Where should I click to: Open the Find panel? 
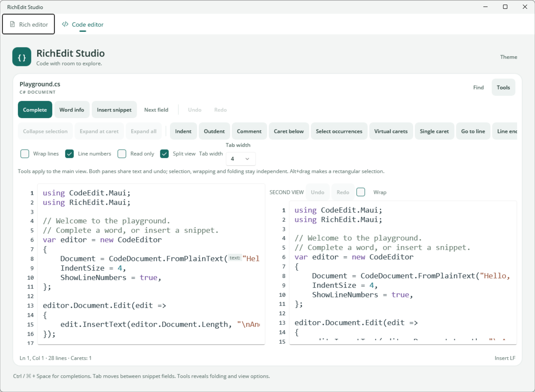coord(478,87)
